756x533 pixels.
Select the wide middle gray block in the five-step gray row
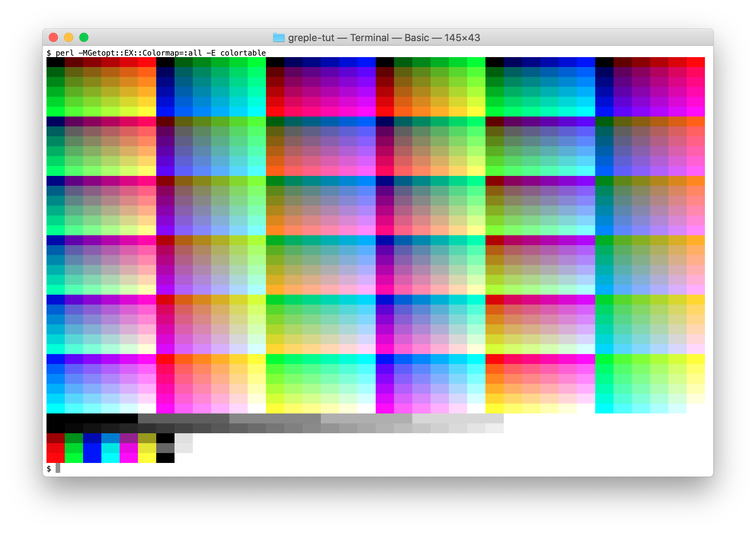pyautogui.click(x=275, y=418)
